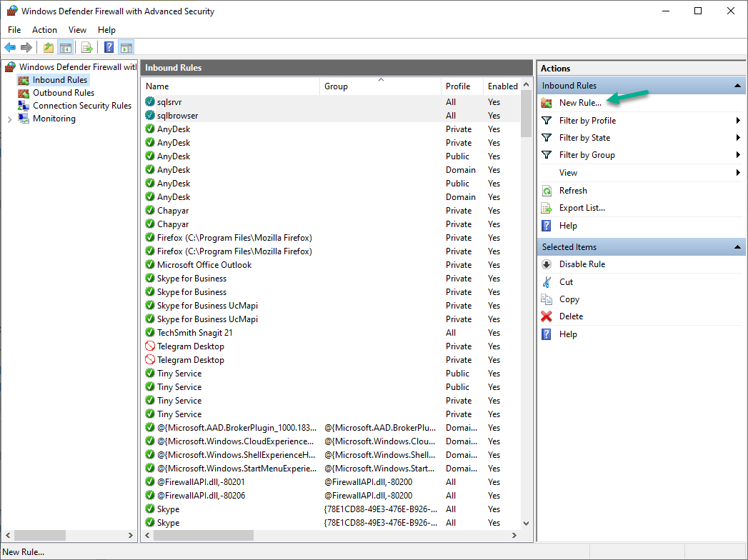748x560 pixels.
Task: Click the Disable Rule action text
Action: tap(582, 264)
